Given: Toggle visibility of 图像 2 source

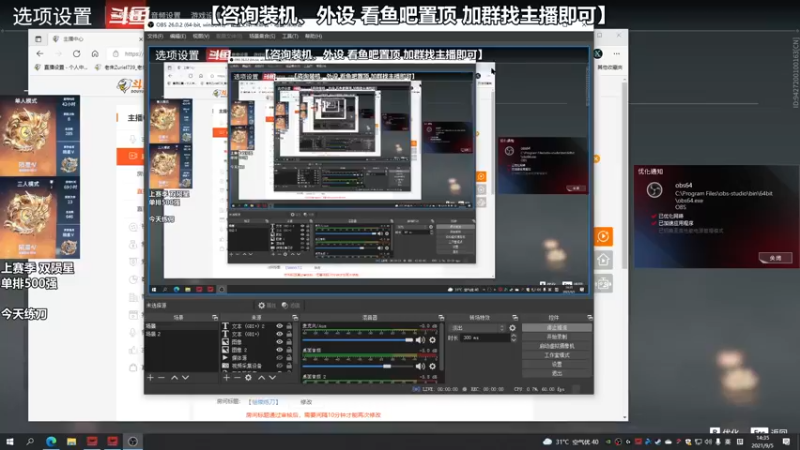Looking at the screenshot, I should [x=280, y=350].
